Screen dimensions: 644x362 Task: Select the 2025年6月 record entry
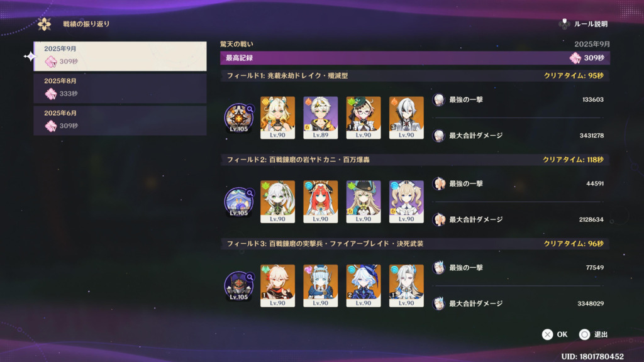pyautogui.click(x=120, y=120)
